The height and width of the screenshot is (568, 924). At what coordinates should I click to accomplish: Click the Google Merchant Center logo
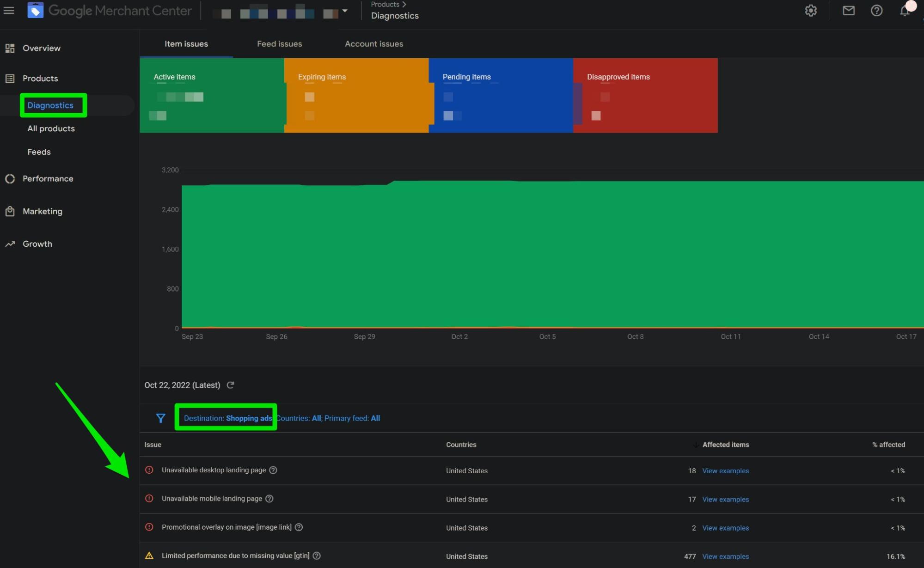coord(110,10)
